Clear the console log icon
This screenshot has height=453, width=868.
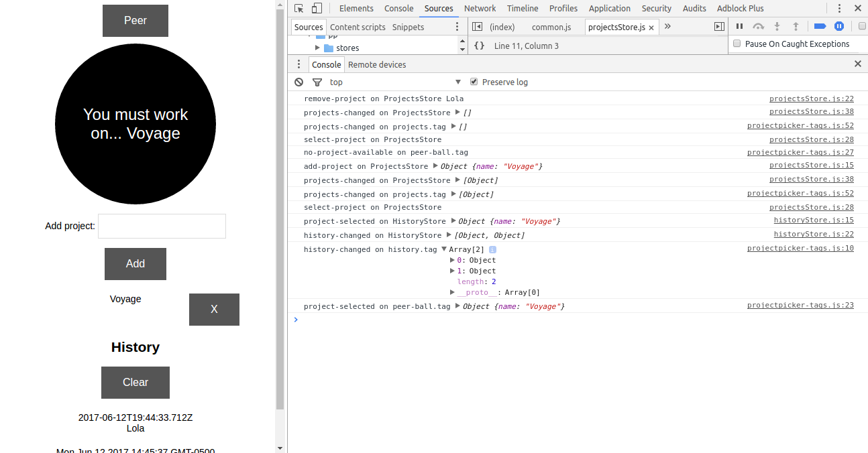point(299,82)
